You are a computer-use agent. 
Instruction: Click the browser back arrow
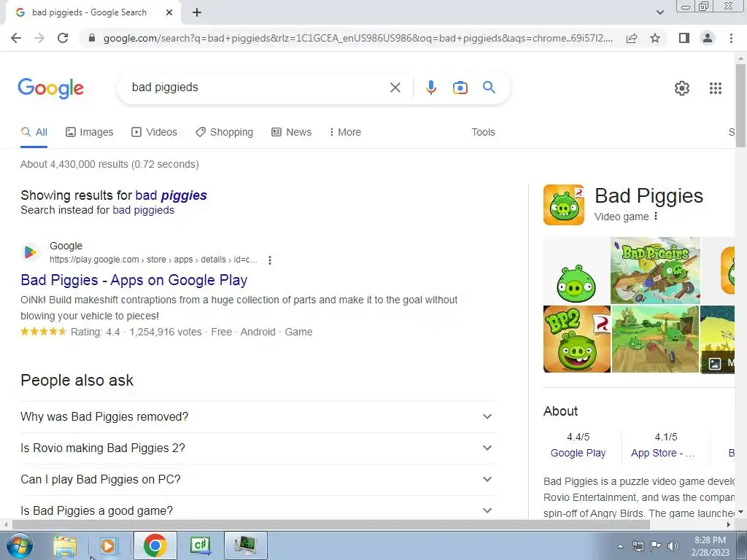16,38
